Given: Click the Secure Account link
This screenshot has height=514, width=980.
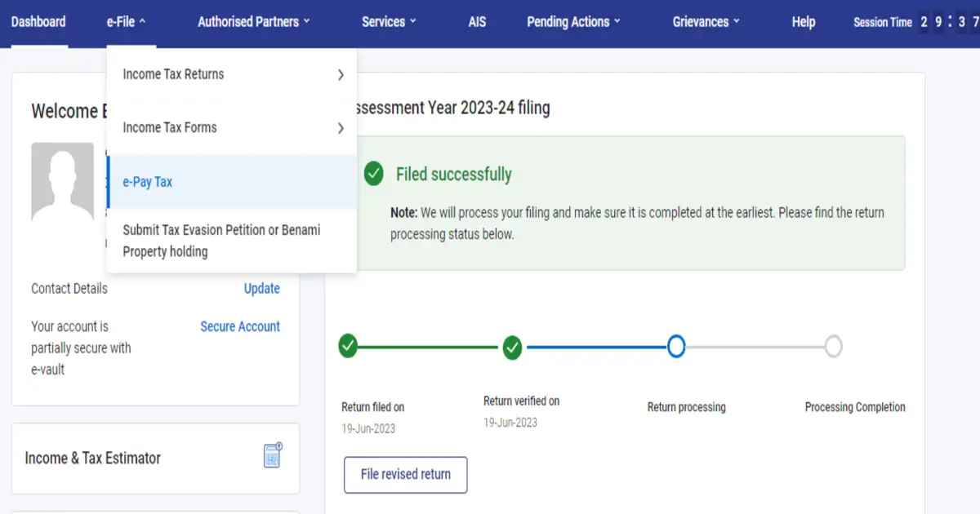Looking at the screenshot, I should (x=240, y=326).
